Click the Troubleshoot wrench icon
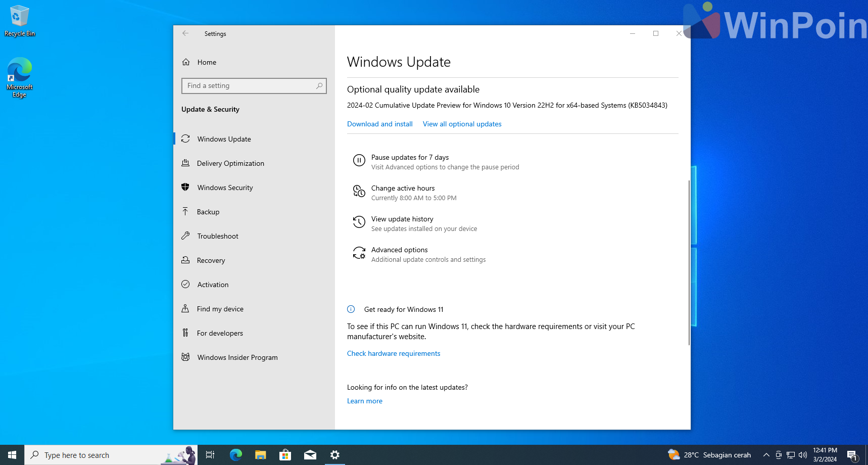 185,236
